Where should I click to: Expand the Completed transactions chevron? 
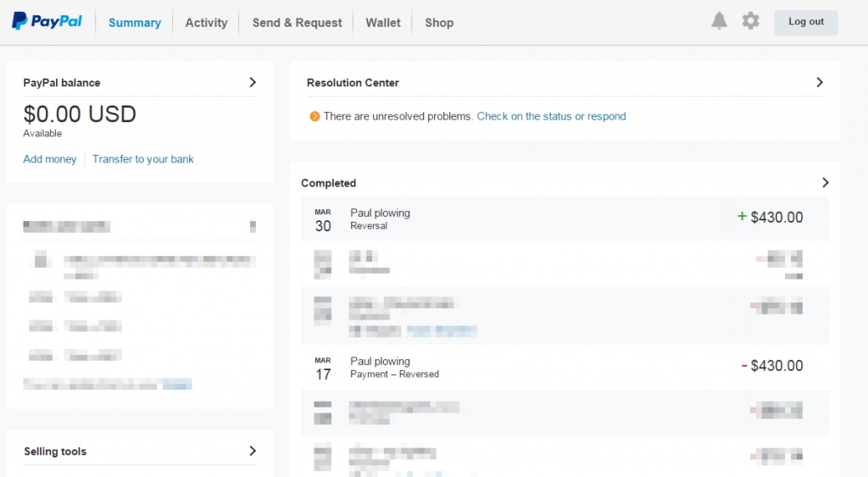[825, 183]
